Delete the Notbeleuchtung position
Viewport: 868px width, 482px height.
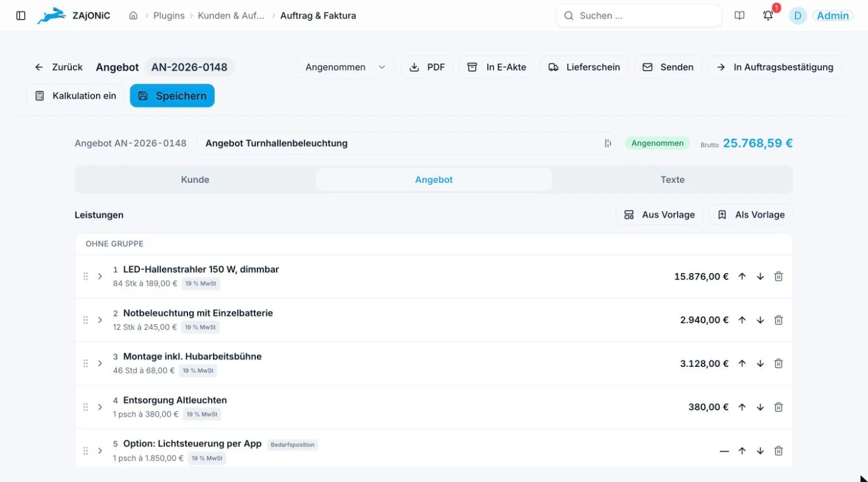[779, 320]
